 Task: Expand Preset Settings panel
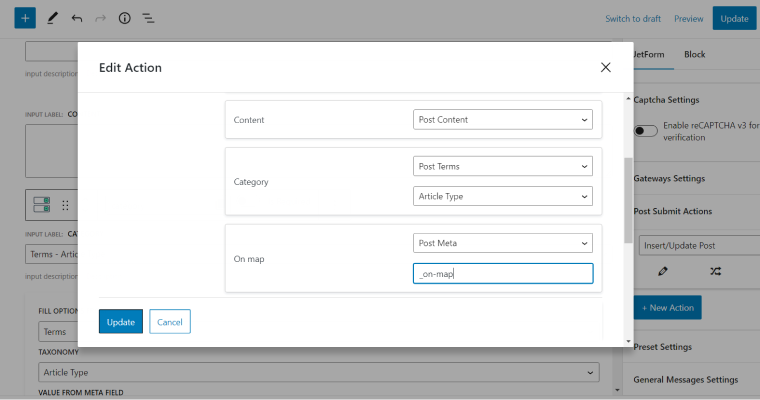tap(663, 347)
